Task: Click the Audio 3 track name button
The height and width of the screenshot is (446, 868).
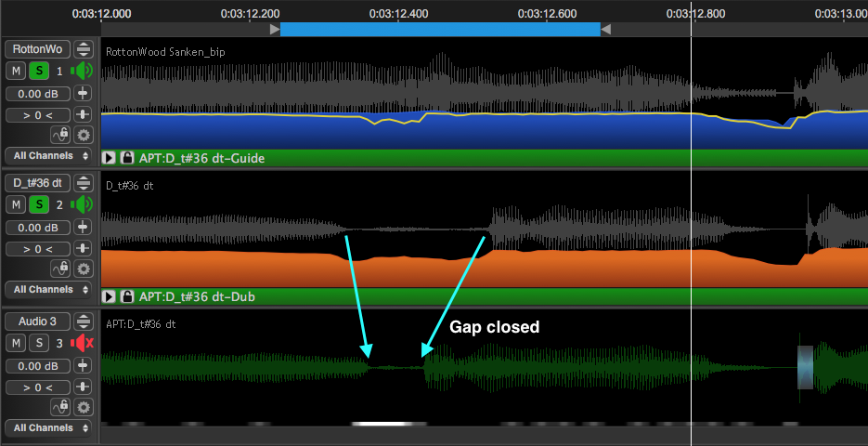Action: pyautogui.click(x=37, y=321)
